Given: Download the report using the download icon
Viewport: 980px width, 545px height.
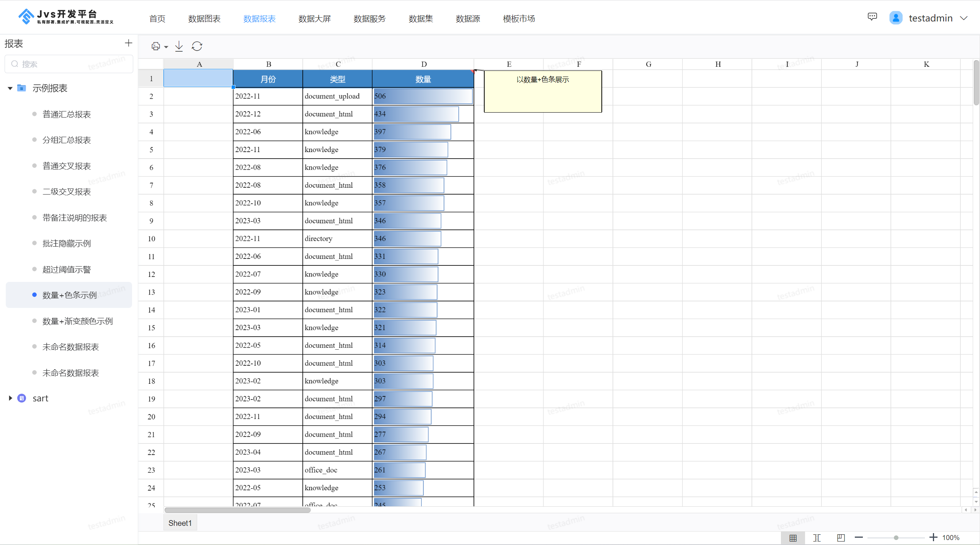Looking at the screenshot, I should click(x=178, y=46).
